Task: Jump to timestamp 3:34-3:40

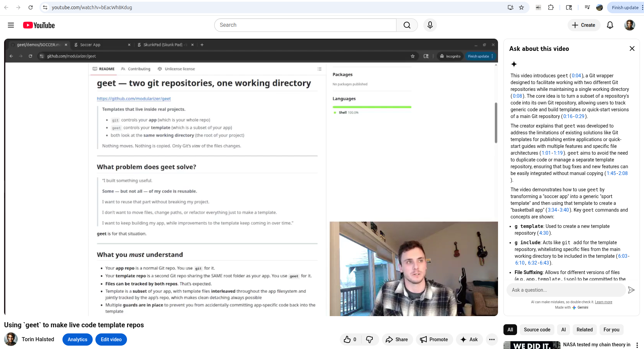Action: pyautogui.click(x=558, y=210)
